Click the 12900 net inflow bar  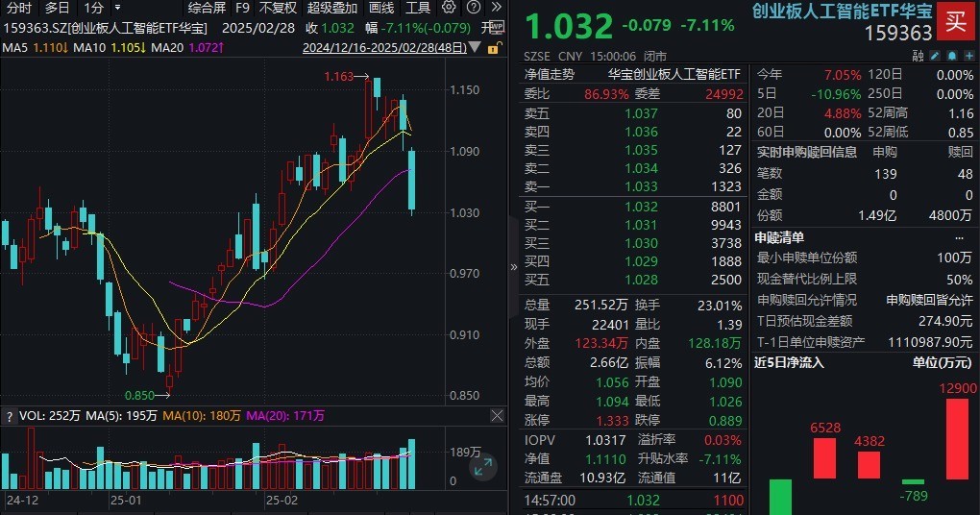[958, 438]
